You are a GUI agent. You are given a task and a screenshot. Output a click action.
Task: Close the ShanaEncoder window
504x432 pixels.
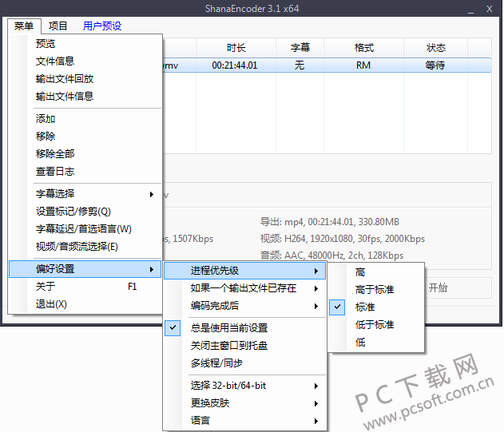[489, 9]
